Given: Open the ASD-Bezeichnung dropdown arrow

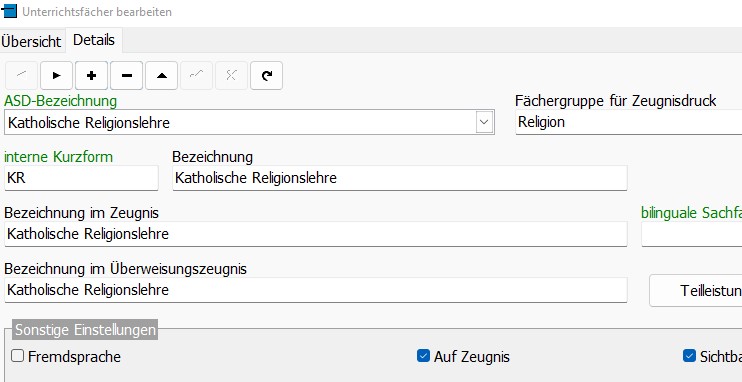Looking at the screenshot, I should (x=483, y=123).
